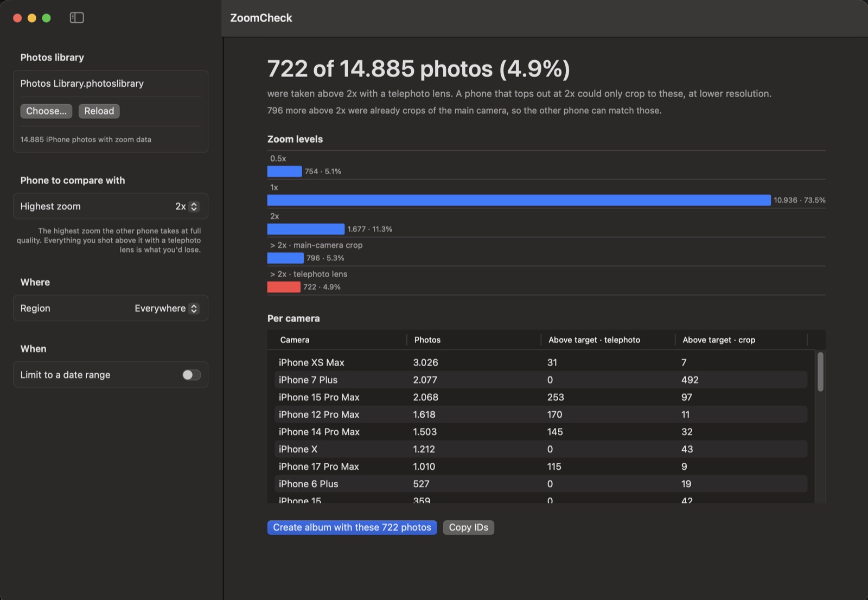Click the 492 crop count cell

(690, 380)
